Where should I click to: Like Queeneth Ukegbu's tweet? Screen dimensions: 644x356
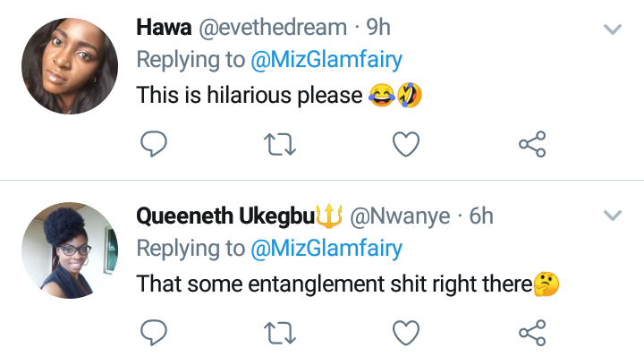(x=406, y=333)
